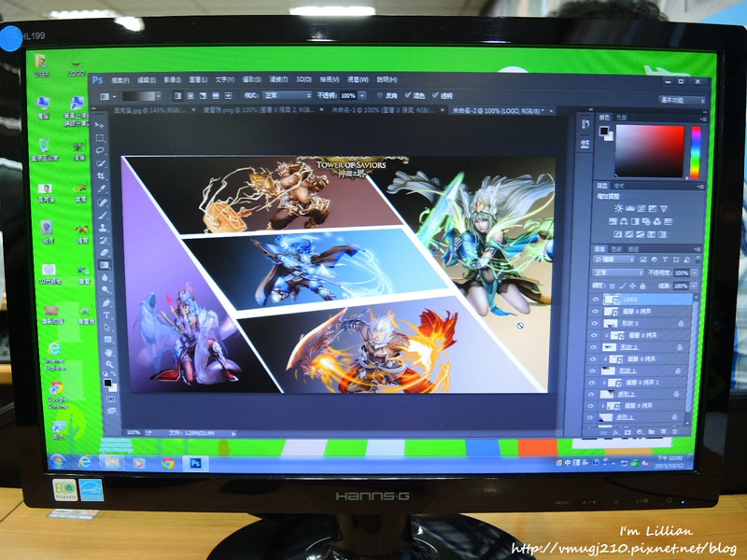This screenshot has width=747, height=560.
Task: Select the Horizontal Type tool
Action: tap(106, 315)
